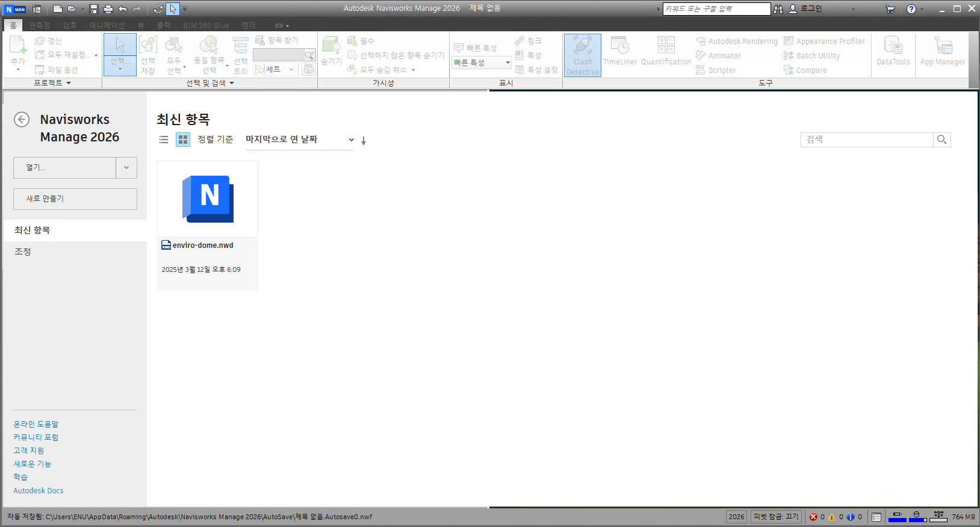Open the 마지막으로 연 날짜 sort dropdown
980x527 pixels.
(300, 140)
